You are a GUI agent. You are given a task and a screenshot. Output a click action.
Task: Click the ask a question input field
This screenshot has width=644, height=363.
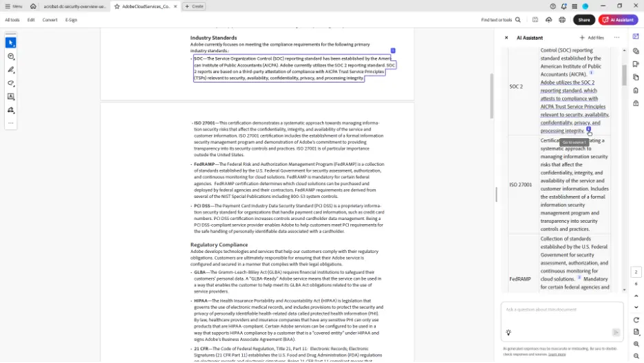pyautogui.click(x=562, y=309)
